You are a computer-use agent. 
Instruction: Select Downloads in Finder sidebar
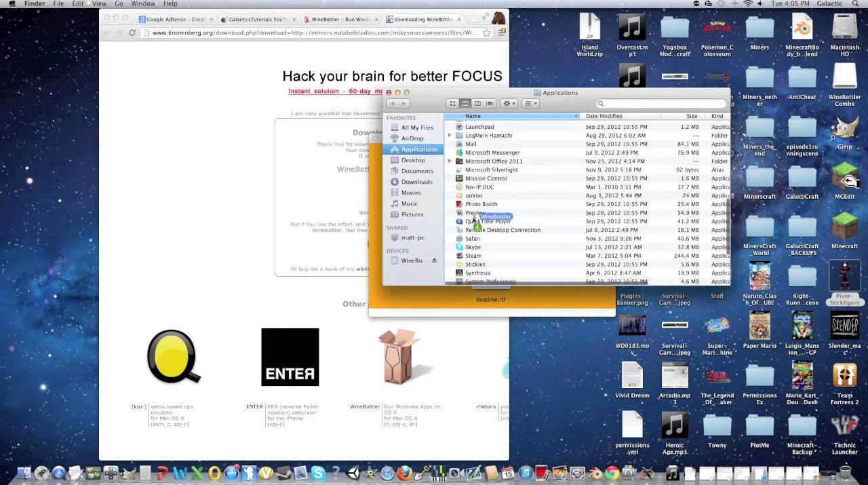point(416,182)
